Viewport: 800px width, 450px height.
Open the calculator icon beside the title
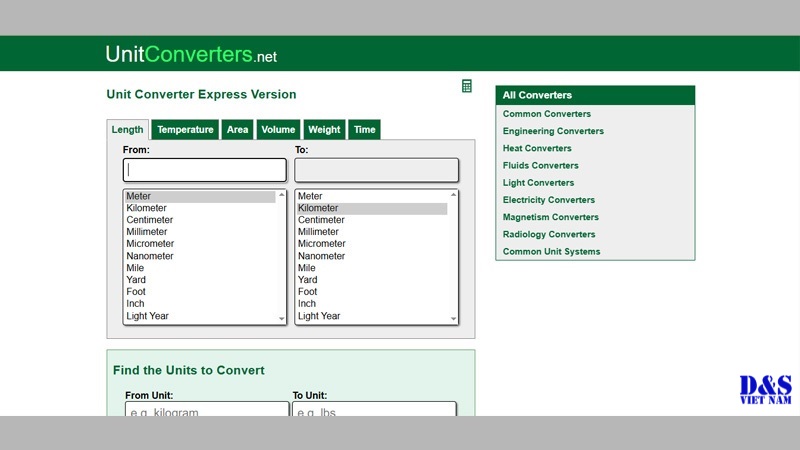click(x=466, y=86)
